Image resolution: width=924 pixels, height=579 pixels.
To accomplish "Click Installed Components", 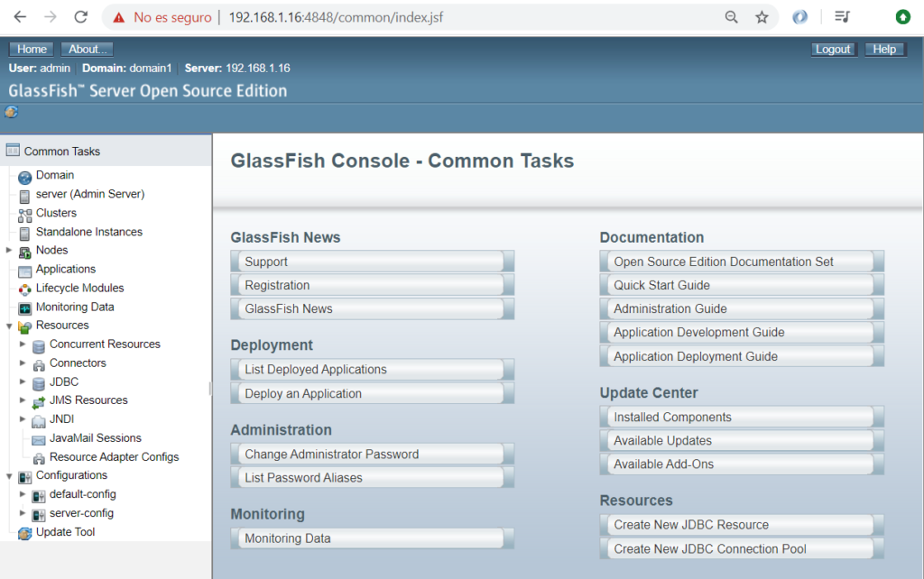I will click(x=742, y=417).
